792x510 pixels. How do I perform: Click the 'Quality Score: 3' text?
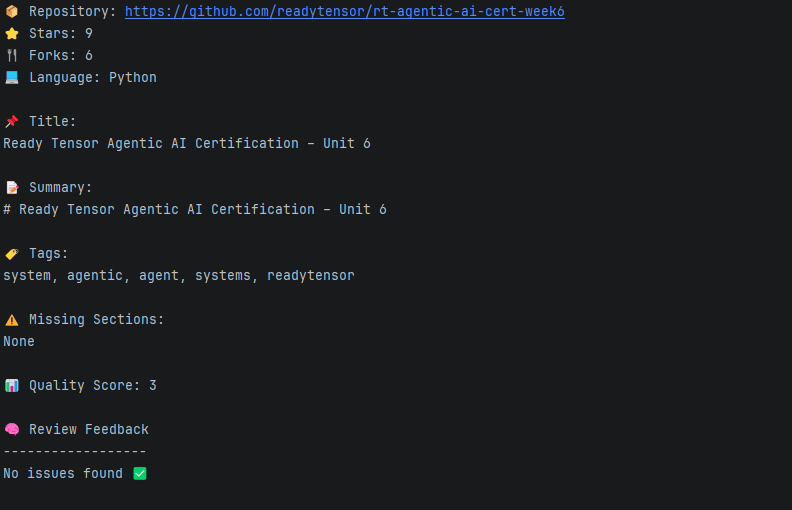[x=92, y=385]
